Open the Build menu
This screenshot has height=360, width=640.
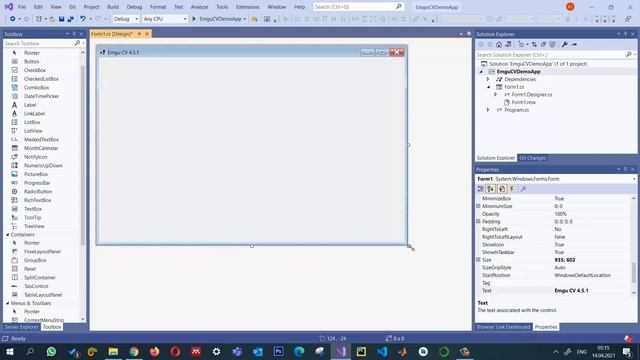point(113,7)
